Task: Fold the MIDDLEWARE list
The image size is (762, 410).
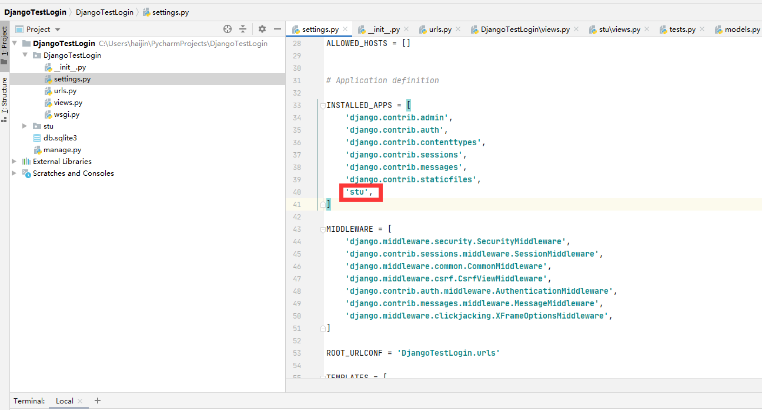Action: click(323, 229)
